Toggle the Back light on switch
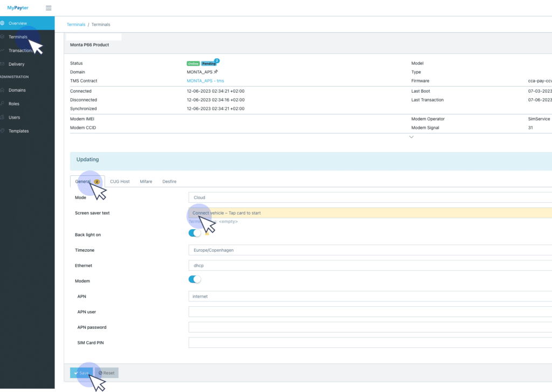 coord(195,233)
